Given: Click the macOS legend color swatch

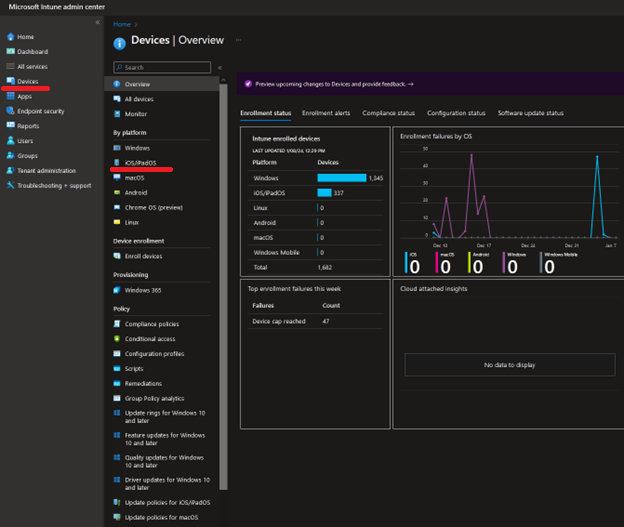Looking at the screenshot, I should coord(437,263).
